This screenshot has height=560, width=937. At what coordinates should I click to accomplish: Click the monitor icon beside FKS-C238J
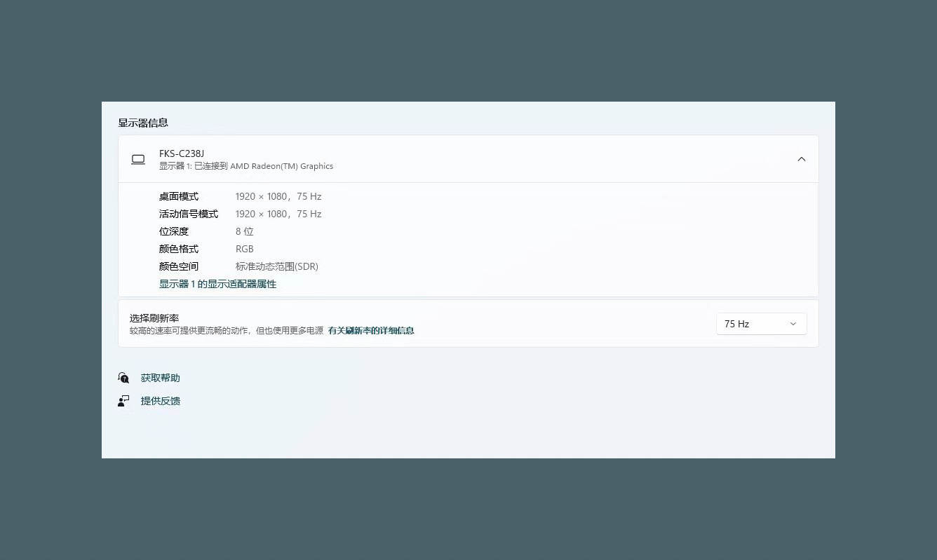coord(138,160)
